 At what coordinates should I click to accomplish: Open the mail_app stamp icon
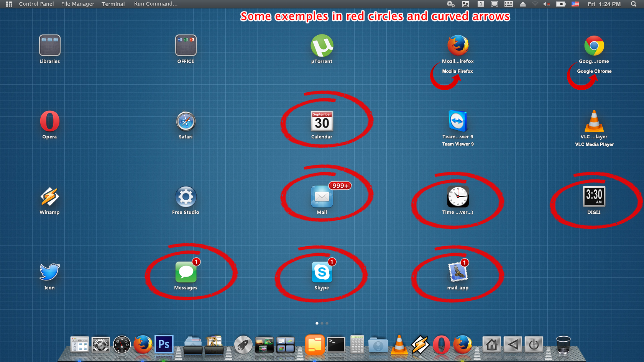coord(458,272)
